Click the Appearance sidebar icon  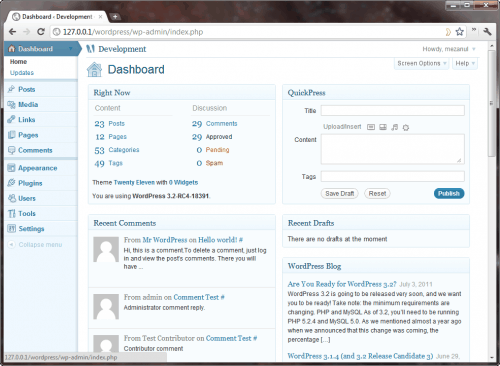pos(11,168)
